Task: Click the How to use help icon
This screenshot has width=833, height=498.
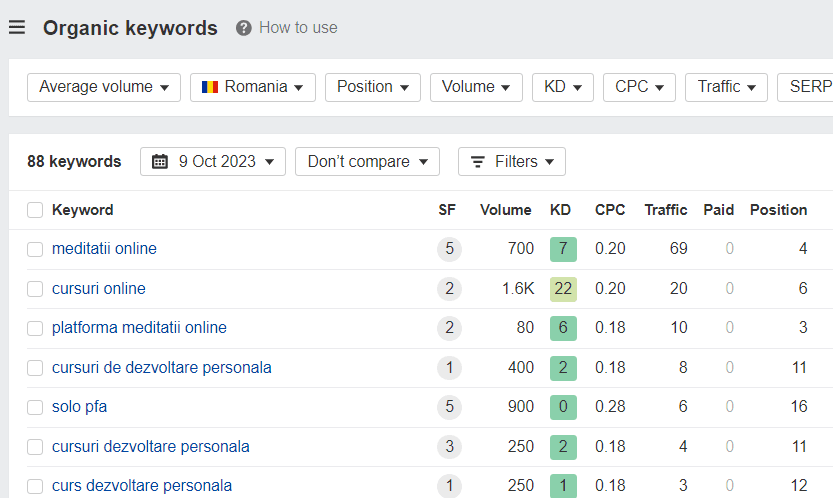Action: [243, 28]
